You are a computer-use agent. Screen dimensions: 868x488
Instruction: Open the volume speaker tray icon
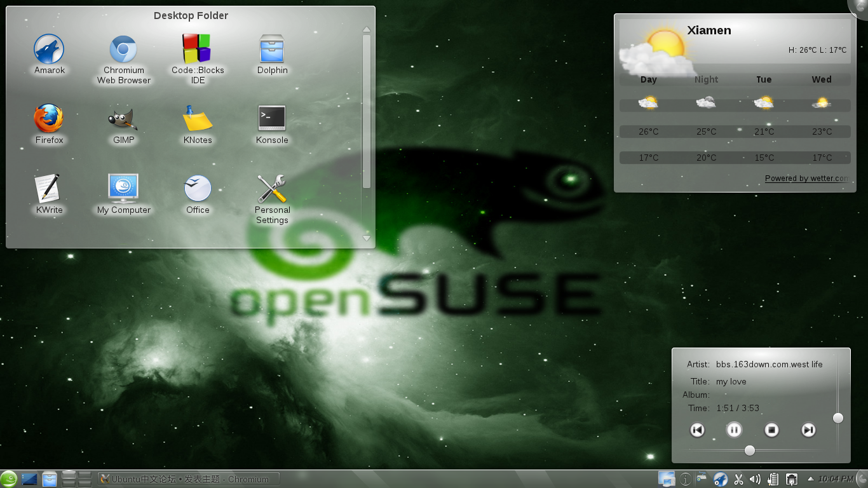pos(755,479)
